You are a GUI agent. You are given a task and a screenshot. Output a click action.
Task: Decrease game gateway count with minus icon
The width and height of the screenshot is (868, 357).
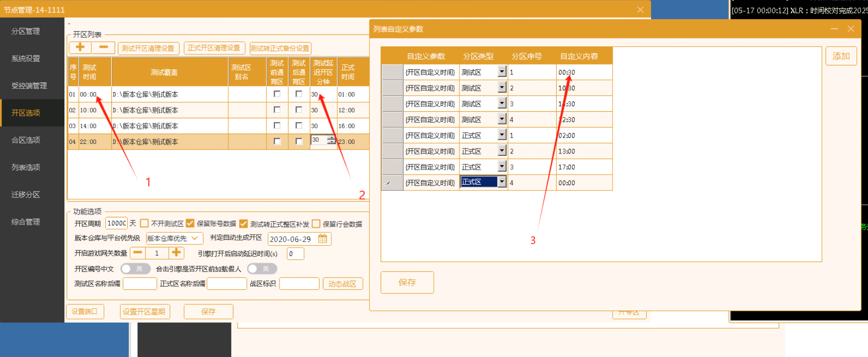(x=138, y=253)
